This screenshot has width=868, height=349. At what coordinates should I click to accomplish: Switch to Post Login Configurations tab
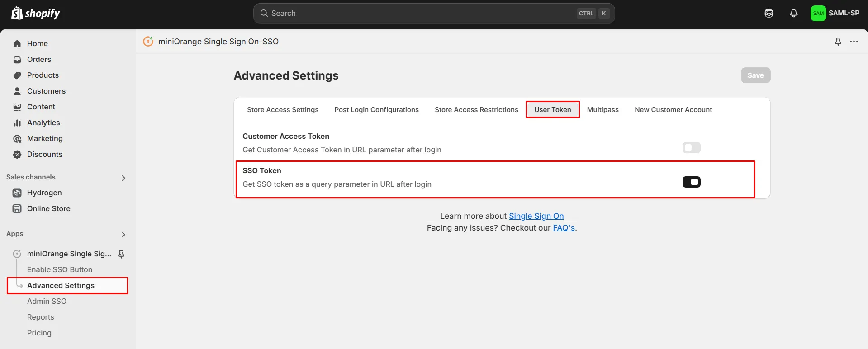pyautogui.click(x=376, y=109)
